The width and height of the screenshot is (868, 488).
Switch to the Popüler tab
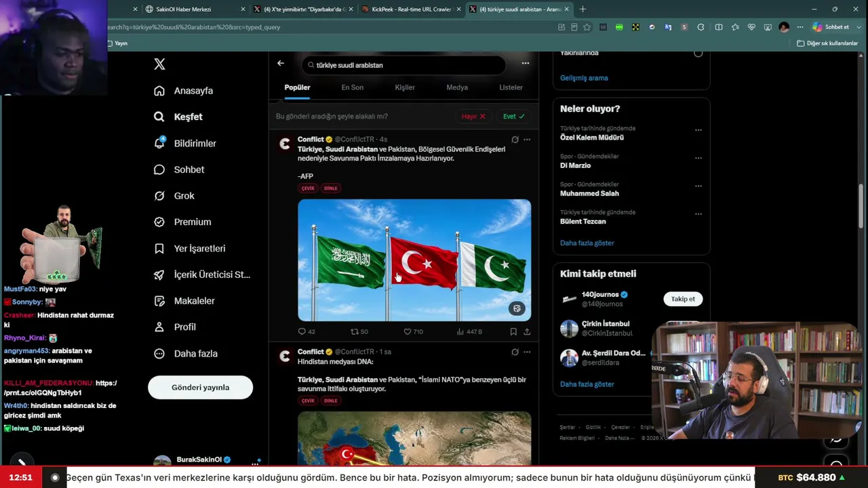tap(297, 87)
